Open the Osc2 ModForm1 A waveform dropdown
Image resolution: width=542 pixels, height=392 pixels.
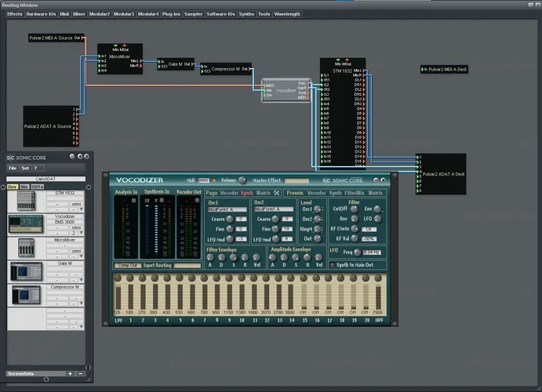click(x=274, y=210)
